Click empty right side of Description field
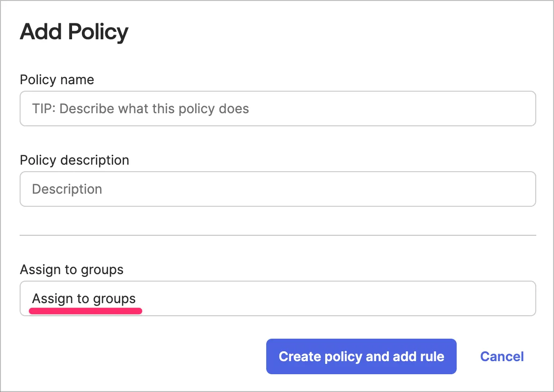 click(x=421, y=189)
